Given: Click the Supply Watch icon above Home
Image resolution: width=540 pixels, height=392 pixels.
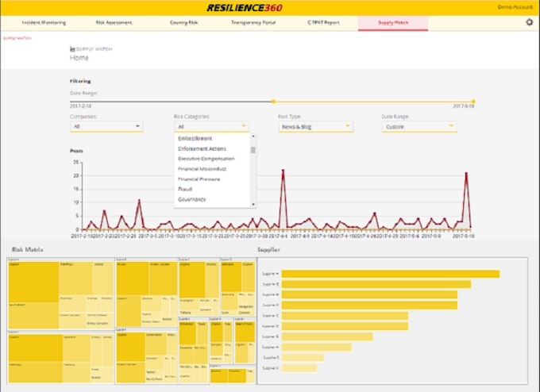Looking at the screenshot, I should 73,49.
